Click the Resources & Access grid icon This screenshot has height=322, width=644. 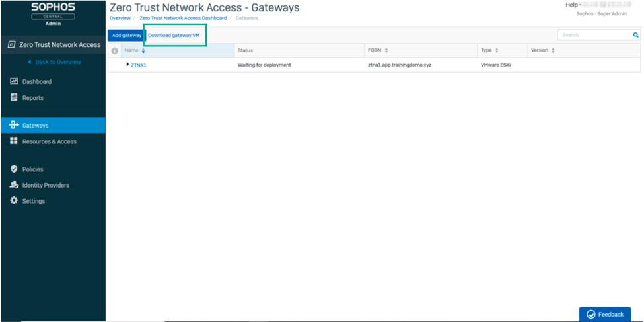[x=14, y=141]
